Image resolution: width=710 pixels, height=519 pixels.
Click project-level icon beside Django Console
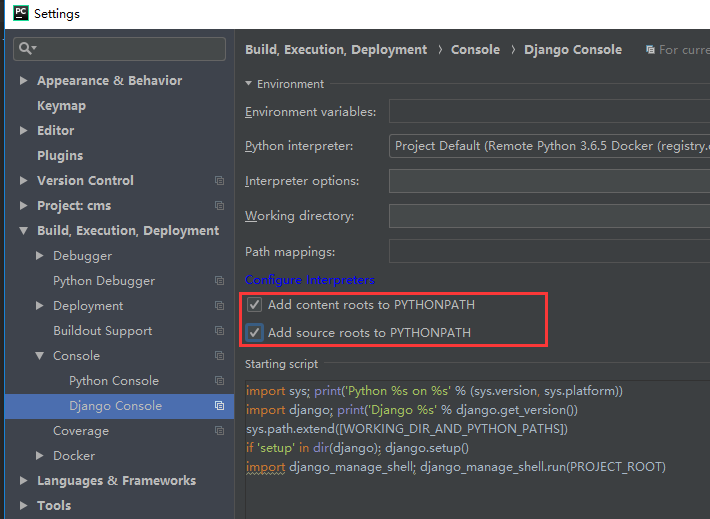click(x=220, y=406)
